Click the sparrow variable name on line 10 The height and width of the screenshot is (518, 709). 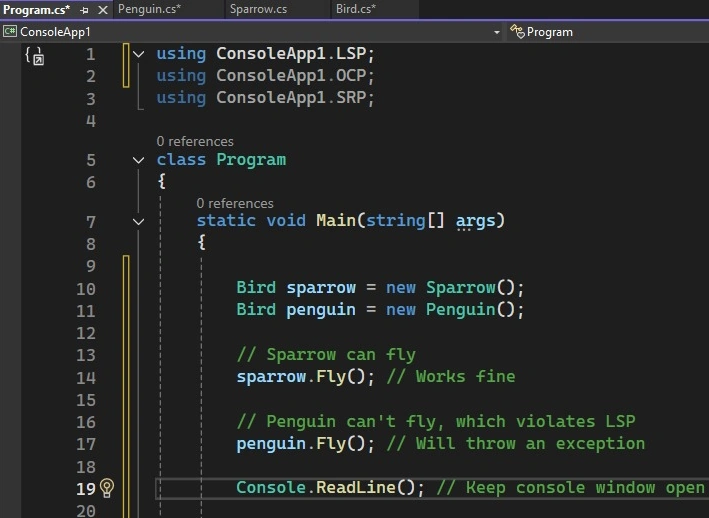click(321, 287)
